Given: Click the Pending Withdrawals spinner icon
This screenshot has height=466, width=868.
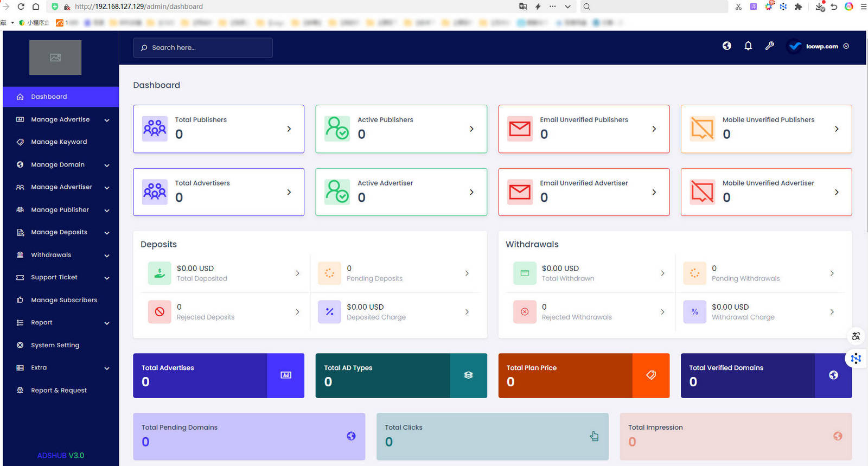Looking at the screenshot, I should click(x=694, y=273).
